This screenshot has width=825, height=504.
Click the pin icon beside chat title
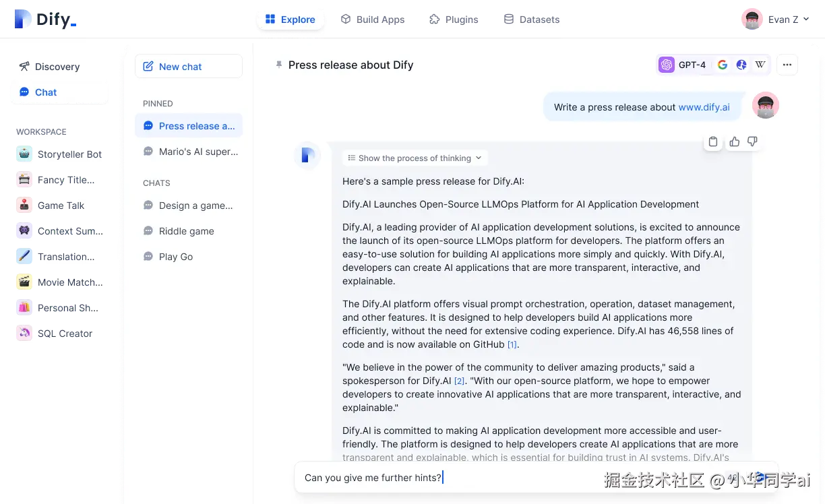click(279, 65)
